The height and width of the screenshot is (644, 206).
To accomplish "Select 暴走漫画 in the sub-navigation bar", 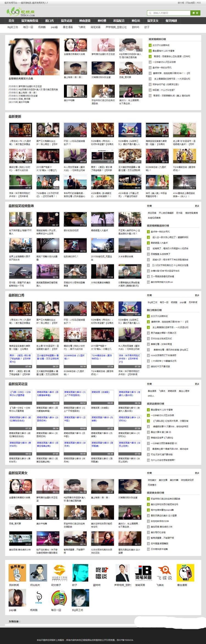I will click(68, 27).
